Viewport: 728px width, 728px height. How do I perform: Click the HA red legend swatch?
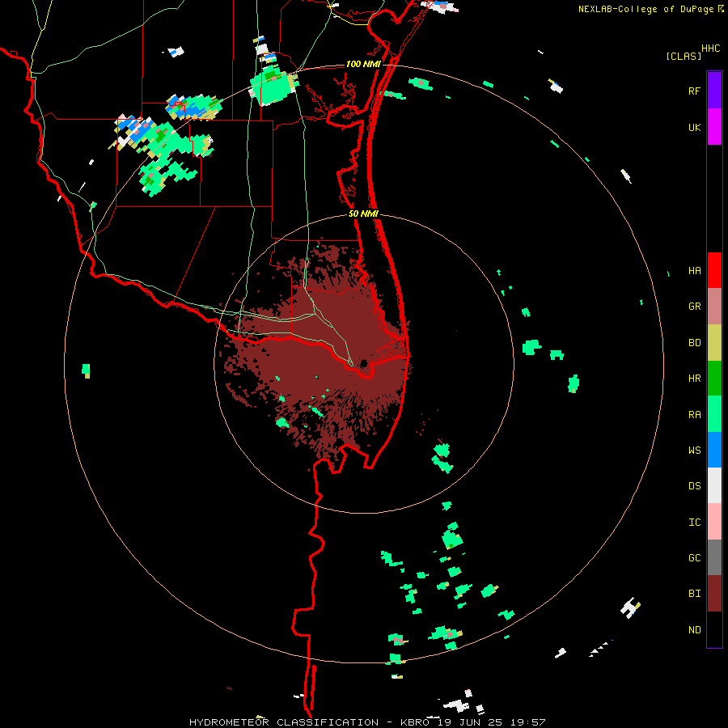714,270
